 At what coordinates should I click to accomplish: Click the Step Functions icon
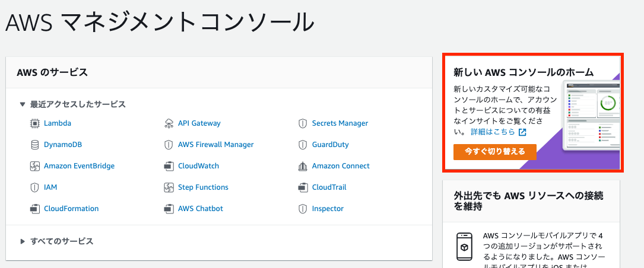click(169, 187)
